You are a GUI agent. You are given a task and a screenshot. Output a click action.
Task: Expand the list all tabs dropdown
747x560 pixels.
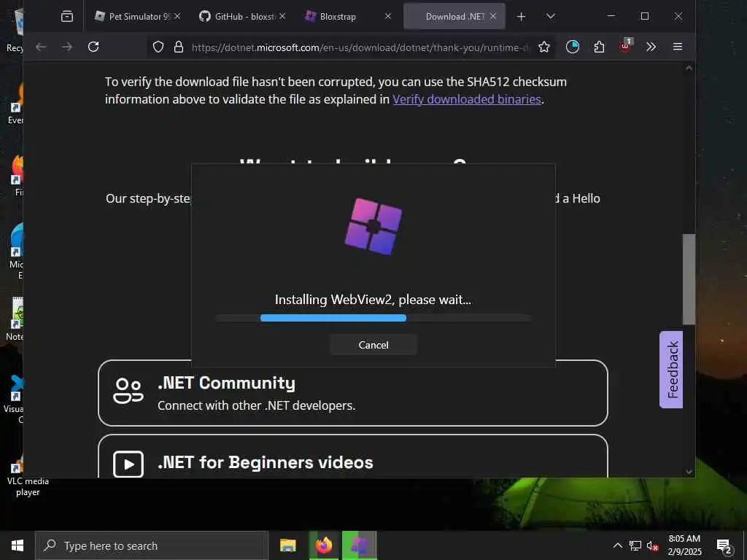pyautogui.click(x=550, y=16)
